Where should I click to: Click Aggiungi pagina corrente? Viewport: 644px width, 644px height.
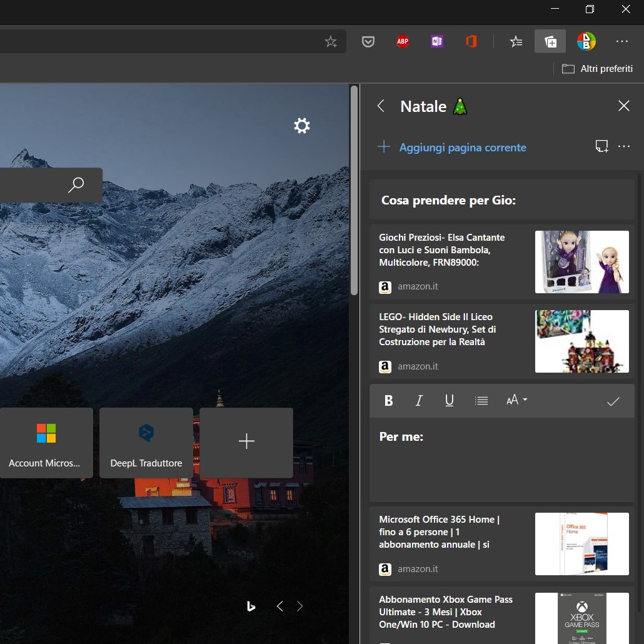pos(452,147)
